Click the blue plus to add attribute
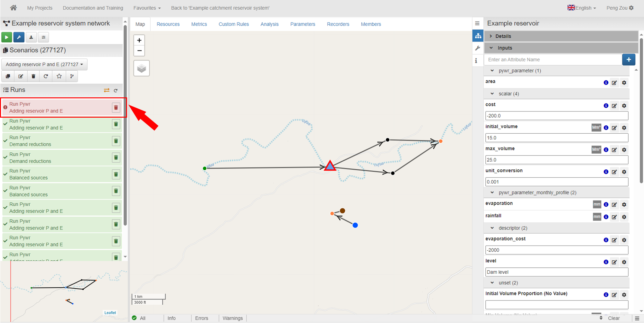This screenshot has height=323, width=644. tap(628, 59)
